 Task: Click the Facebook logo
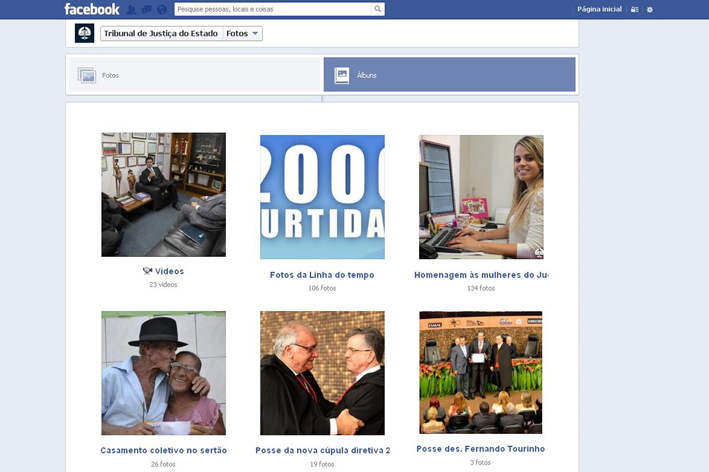92,9
